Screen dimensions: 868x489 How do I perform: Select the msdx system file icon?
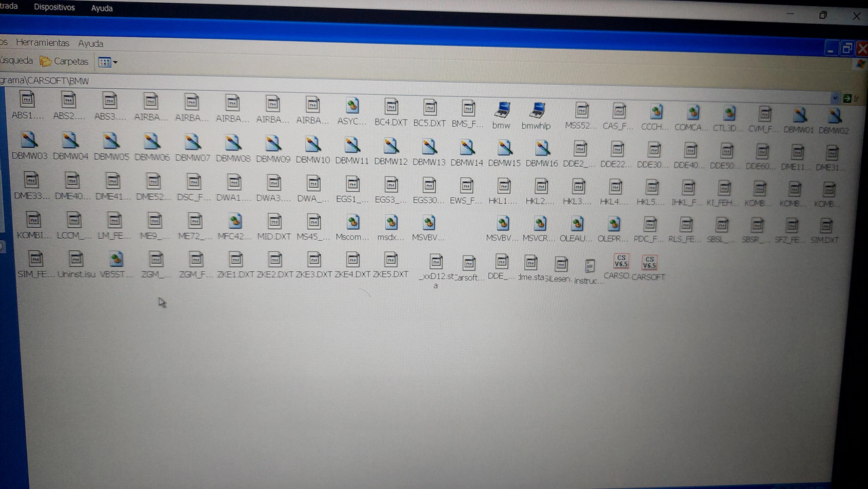tap(391, 222)
